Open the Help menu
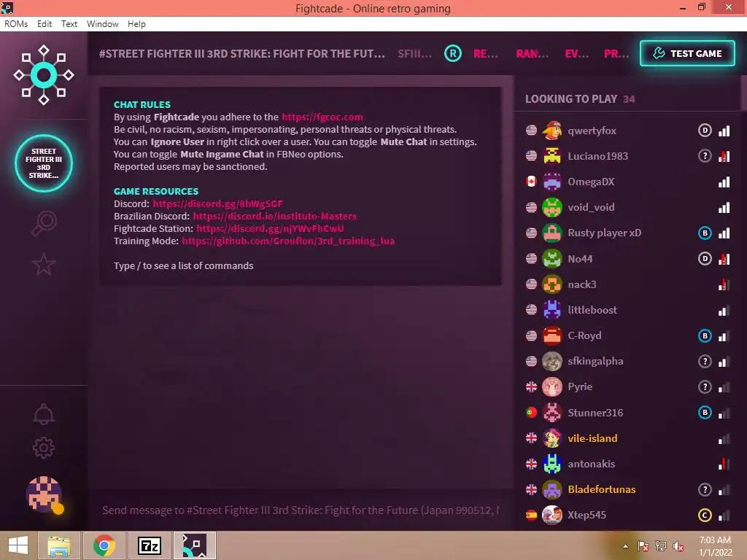Image resolution: width=747 pixels, height=560 pixels. click(136, 24)
